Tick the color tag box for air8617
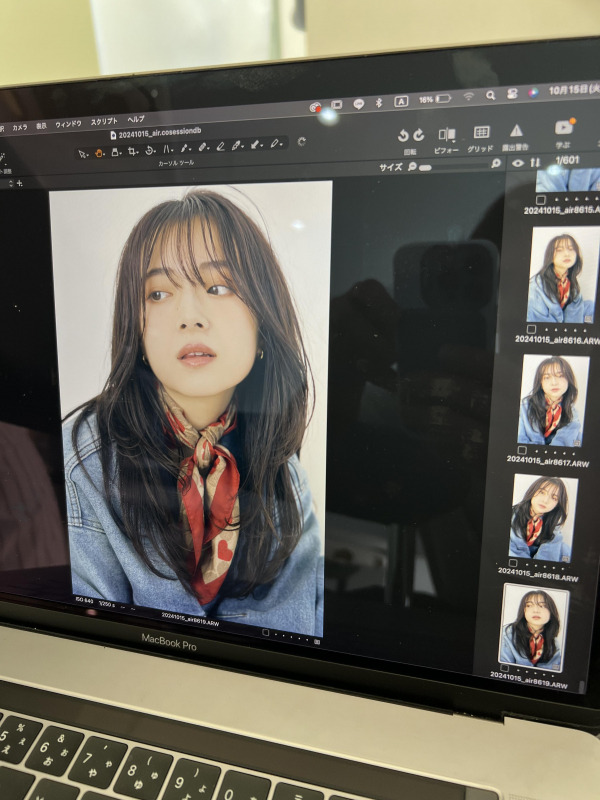 pos(521,451)
